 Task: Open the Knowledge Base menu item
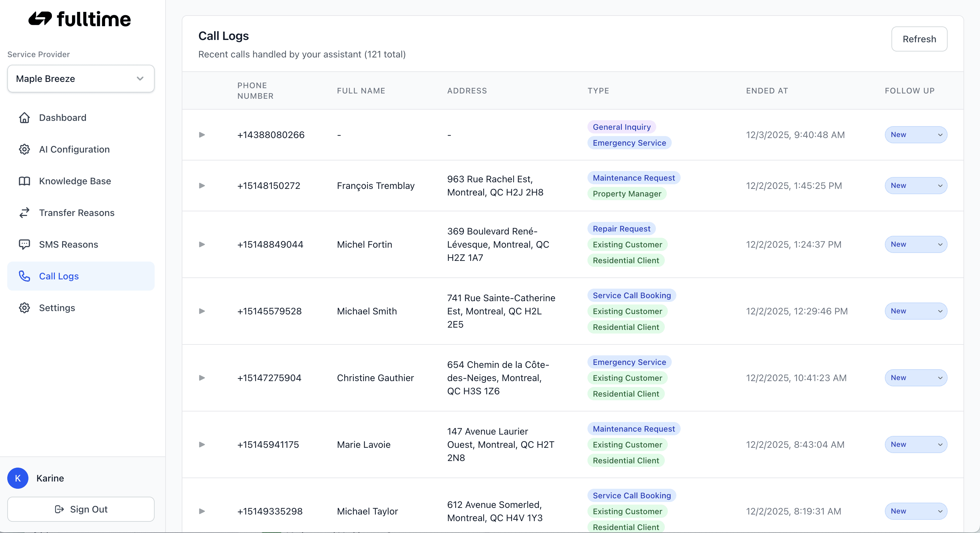pyautogui.click(x=75, y=181)
